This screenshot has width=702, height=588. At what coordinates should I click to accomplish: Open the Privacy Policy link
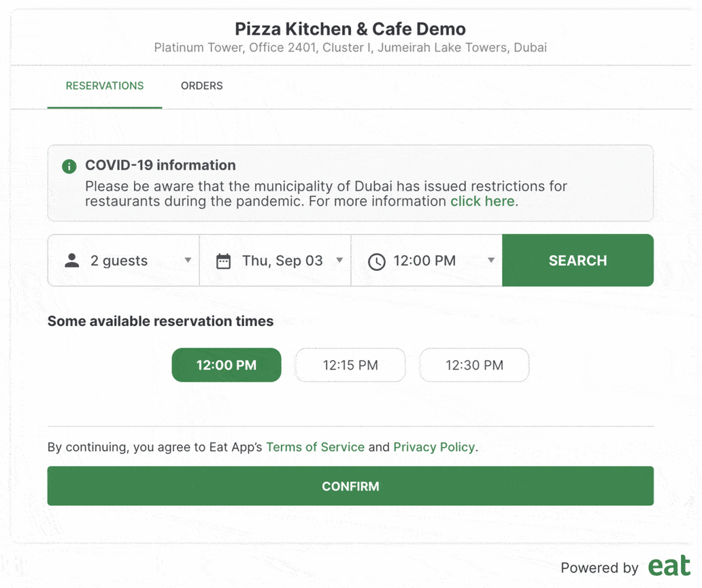coord(434,447)
